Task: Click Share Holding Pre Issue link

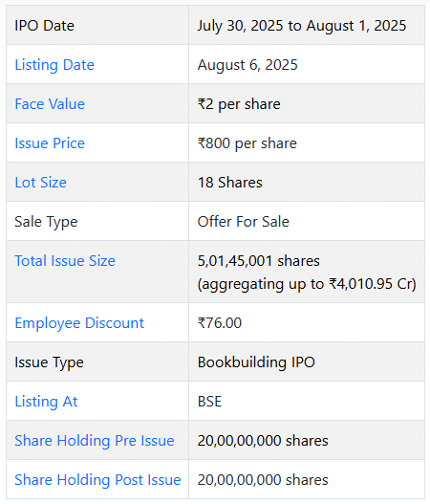Action: (x=95, y=441)
